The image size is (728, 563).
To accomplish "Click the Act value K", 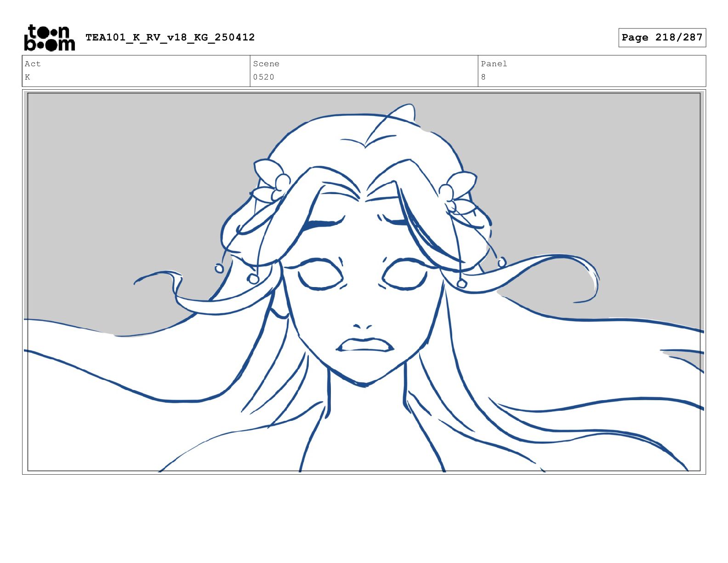I will 28,77.
